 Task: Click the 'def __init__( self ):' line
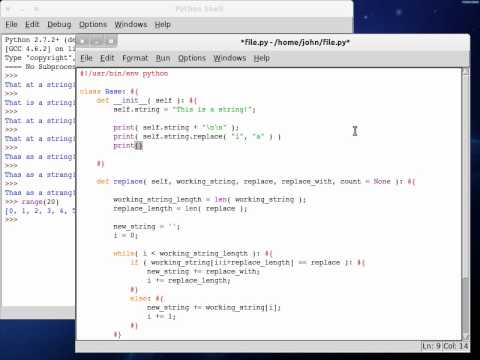(147, 100)
